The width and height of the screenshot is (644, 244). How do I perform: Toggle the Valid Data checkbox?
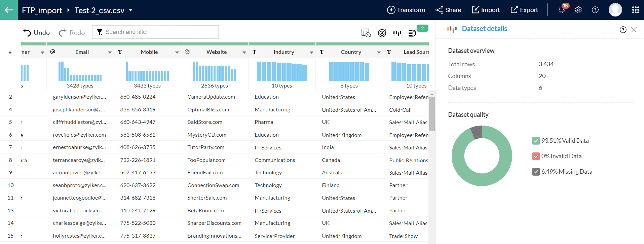536,141
